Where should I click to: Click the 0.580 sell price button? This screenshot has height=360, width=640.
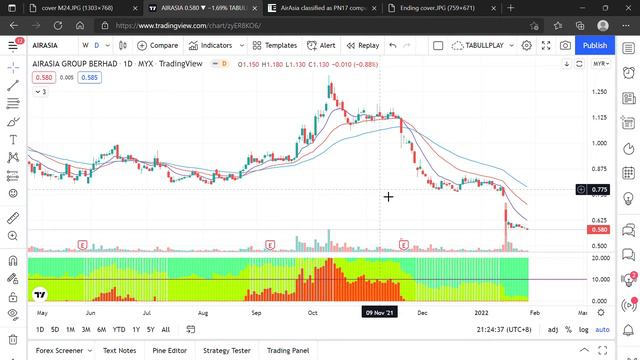[x=44, y=78]
